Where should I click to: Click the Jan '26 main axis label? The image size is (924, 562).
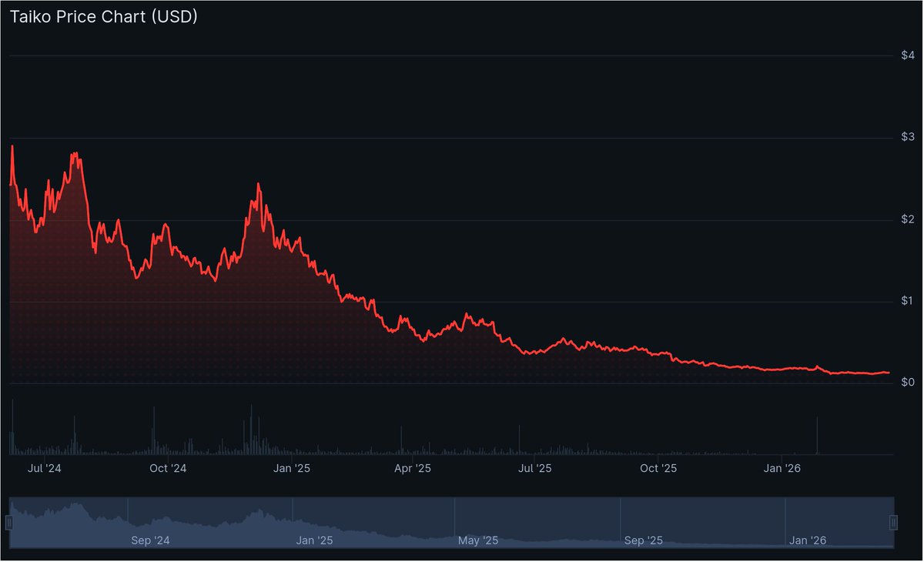click(782, 467)
